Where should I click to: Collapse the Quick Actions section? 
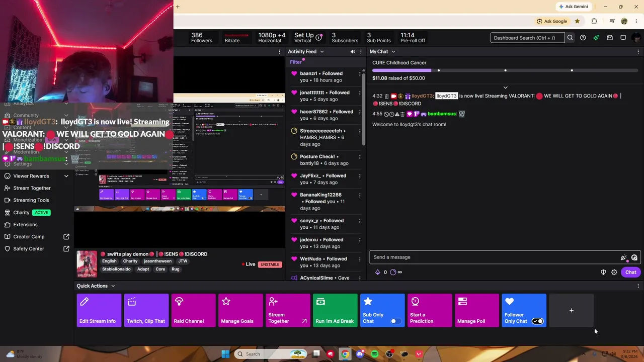[113, 286]
